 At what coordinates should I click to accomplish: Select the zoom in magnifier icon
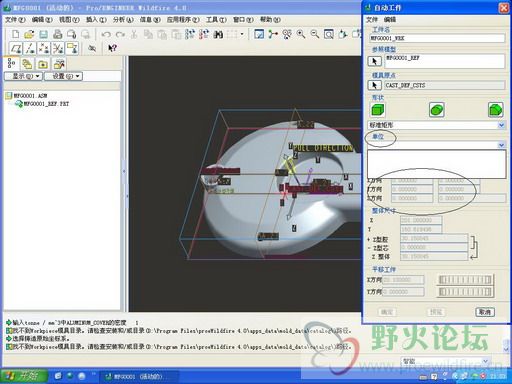coord(301,34)
